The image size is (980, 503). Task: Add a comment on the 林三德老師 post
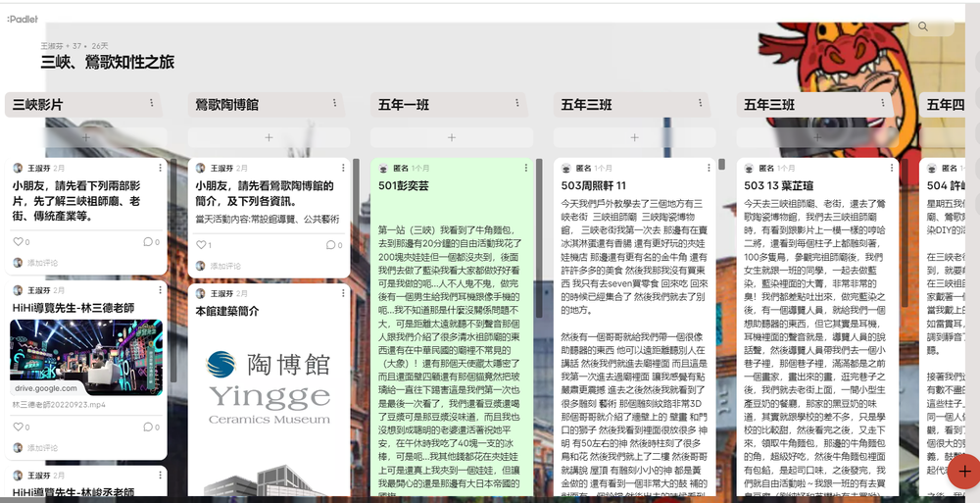click(42, 448)
